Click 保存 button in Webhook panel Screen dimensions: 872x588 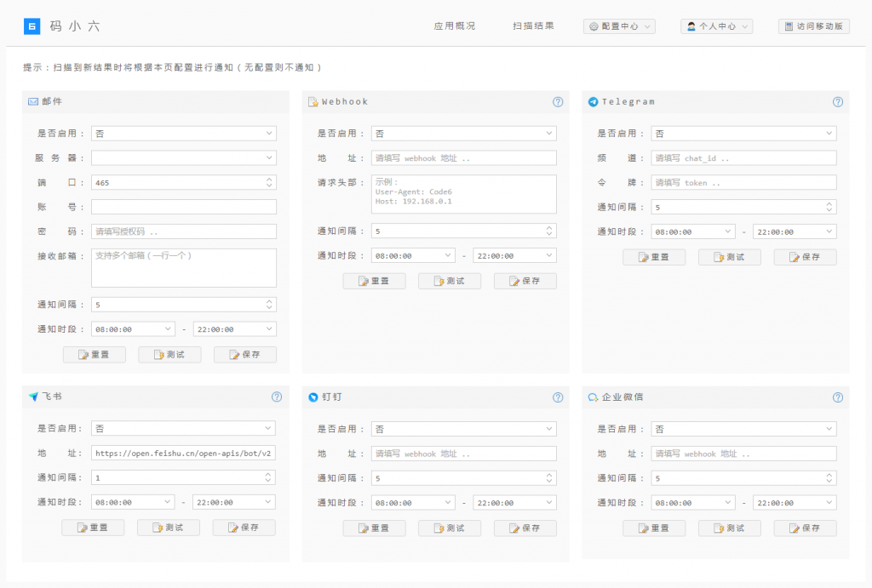pyautogui.click(x=525, y=281)
